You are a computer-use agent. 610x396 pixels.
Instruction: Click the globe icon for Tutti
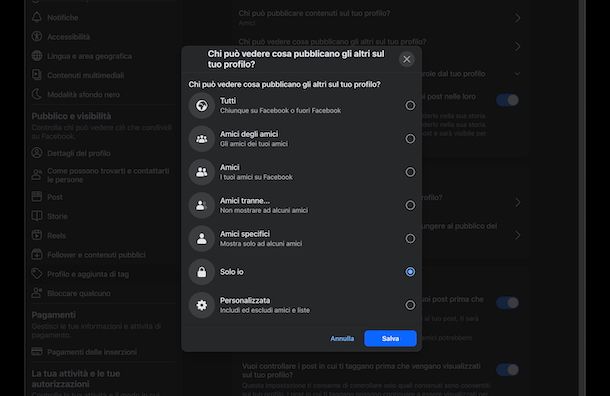click(202, 105)
